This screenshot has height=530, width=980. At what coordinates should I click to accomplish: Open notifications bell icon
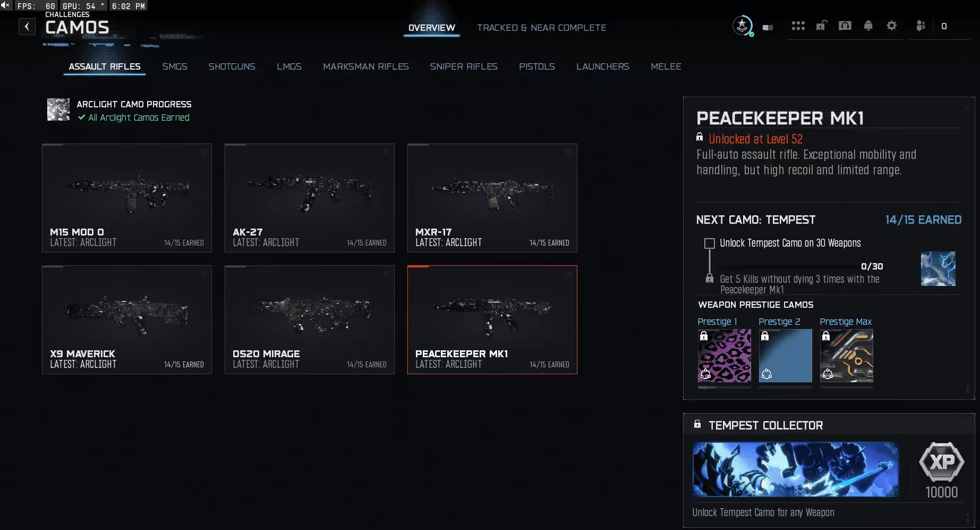868,26
